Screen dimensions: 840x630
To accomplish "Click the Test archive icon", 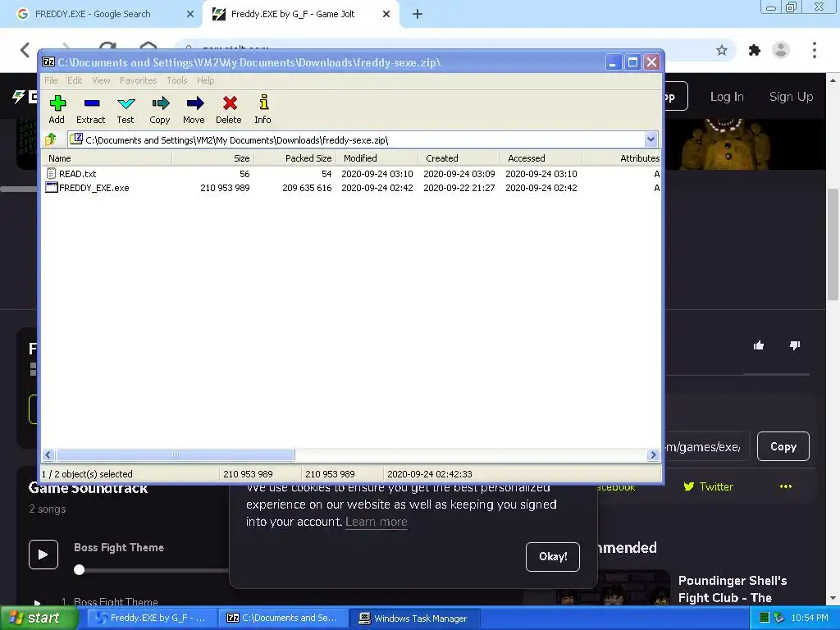I will point(126,103).
